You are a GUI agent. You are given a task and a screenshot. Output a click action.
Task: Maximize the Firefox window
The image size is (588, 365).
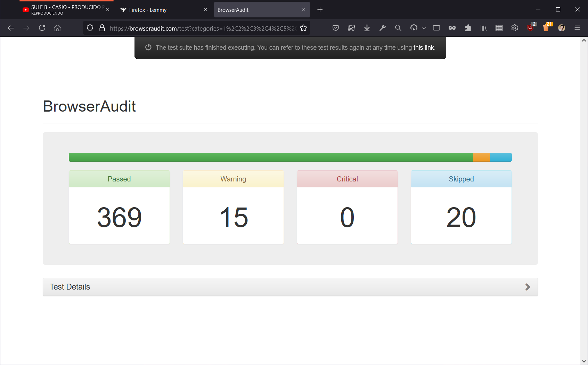click(x=558, y=10)
